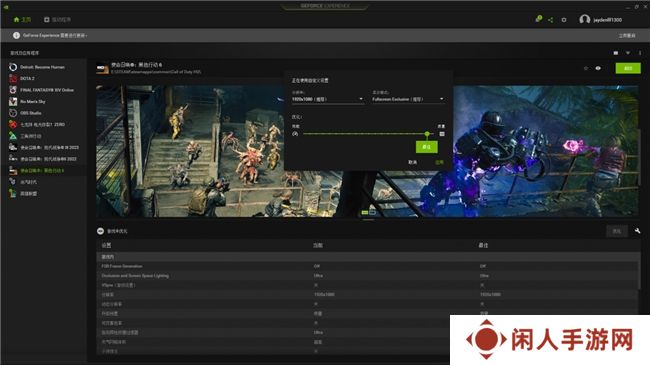650x365 pixels.
Task: Open the settings gear icon
Action: click(564, 19)
